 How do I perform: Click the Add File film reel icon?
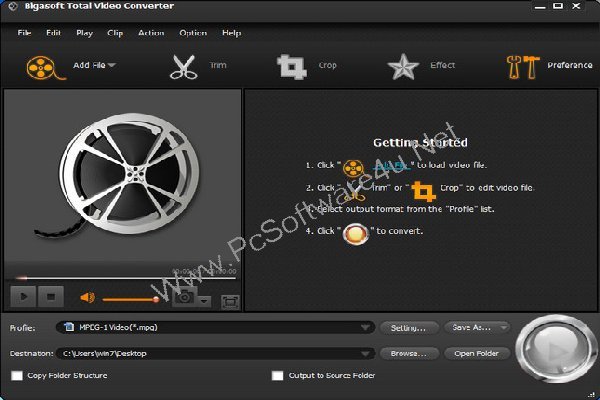pos(45,67)
